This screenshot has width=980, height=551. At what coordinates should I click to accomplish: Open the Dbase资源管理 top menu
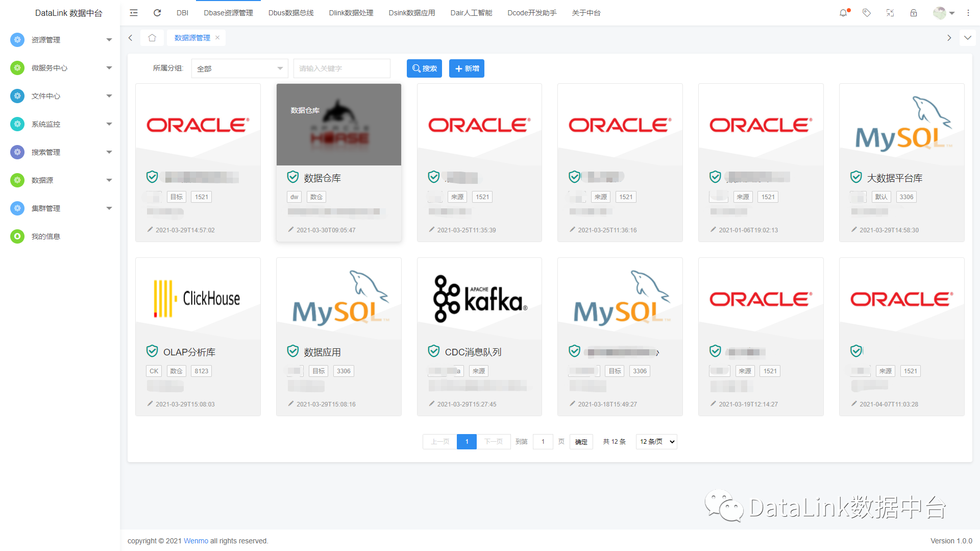pos(228,13)
